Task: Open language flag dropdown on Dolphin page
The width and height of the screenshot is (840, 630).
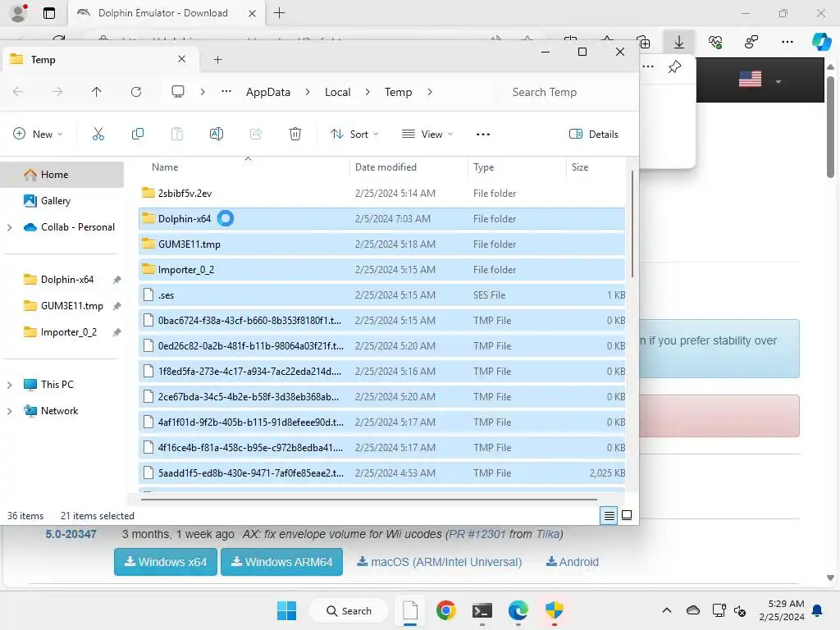Action: [760, 80]
